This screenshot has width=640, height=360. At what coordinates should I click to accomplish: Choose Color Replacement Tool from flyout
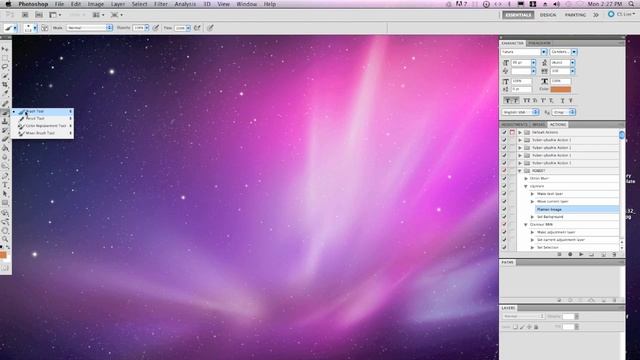coord(43,126)
